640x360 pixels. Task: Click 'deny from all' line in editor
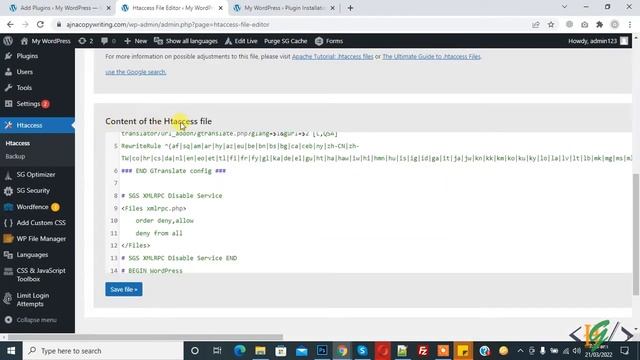pyautogui.click(x=159, y=233)
